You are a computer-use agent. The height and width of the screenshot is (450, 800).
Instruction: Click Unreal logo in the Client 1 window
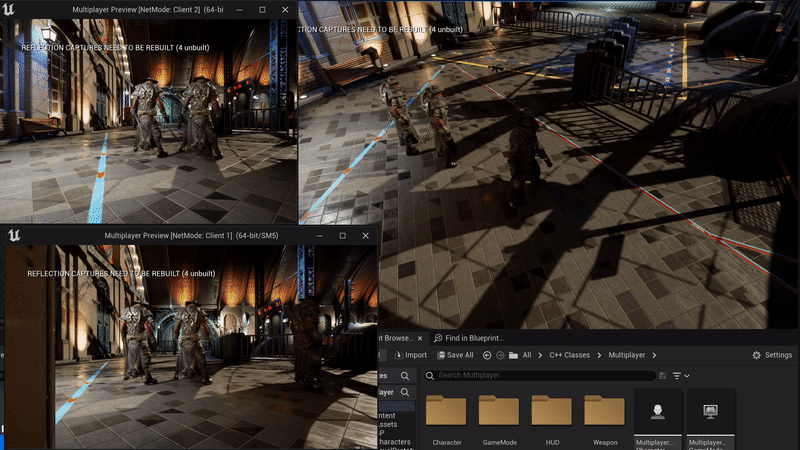[14, 235]
